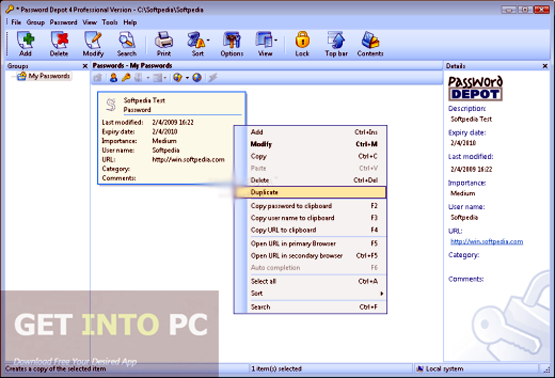Image resolution: width=555 pixels, height=378 pixels.
Task: Choose Open URL in primary Browser
Action: click(310, 244)
